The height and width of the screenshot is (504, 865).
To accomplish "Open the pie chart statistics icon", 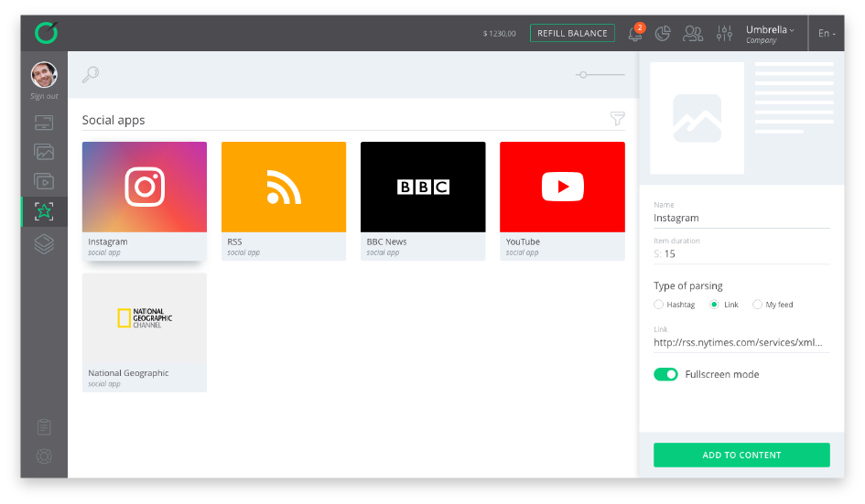I will (664, 34).
